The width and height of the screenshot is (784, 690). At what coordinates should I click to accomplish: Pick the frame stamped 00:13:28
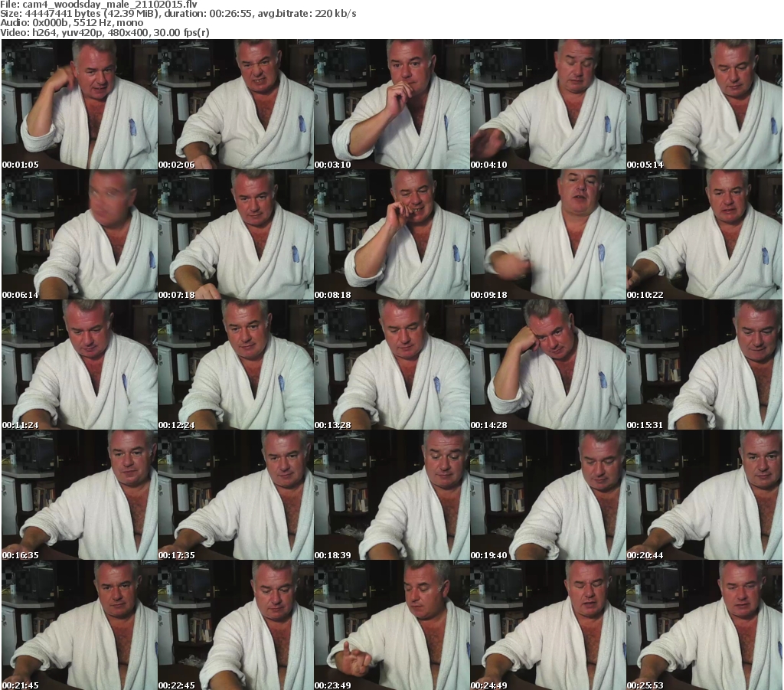pyautogui.click(x=391, y=365)
